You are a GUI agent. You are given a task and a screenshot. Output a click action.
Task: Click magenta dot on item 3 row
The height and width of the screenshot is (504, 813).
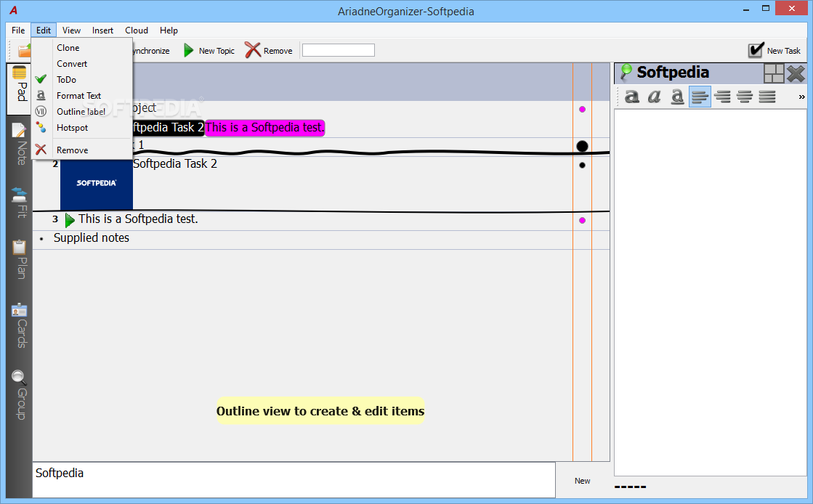pos(582,220)
